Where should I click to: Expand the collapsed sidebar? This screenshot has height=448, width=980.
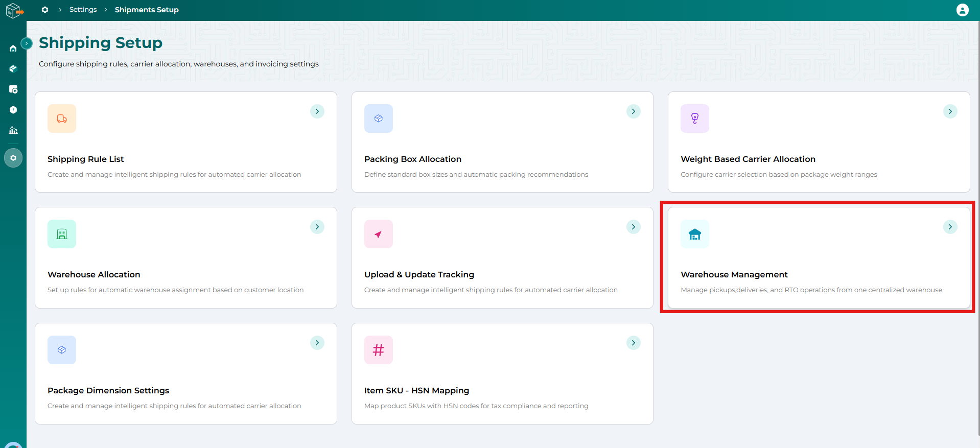click(27, 43)
